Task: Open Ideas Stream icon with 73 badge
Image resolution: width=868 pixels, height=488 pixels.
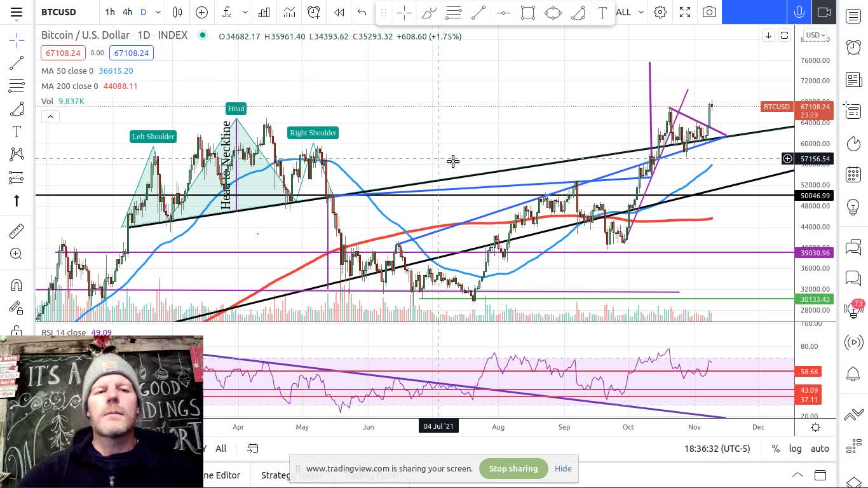Action: pos(853,309)
